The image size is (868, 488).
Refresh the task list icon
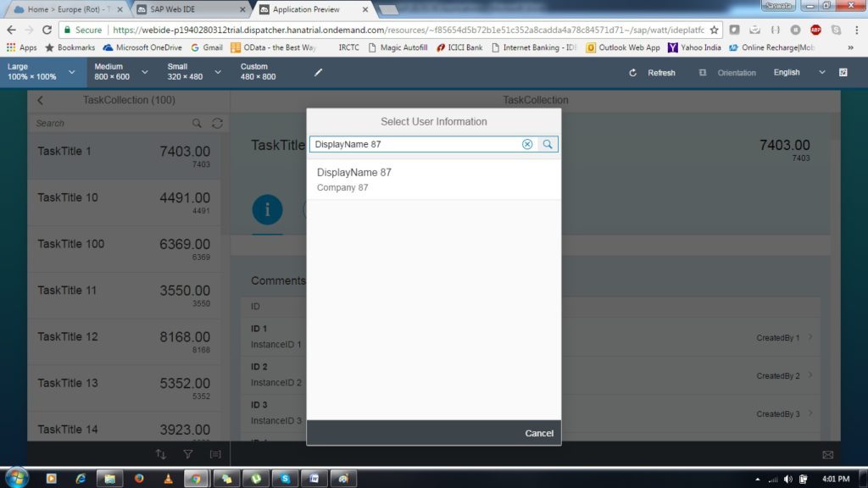217,123
